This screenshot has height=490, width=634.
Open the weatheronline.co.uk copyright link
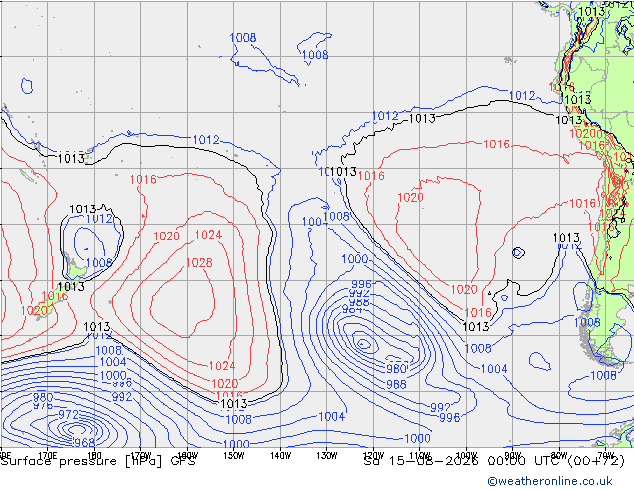(x=550, y=481)
